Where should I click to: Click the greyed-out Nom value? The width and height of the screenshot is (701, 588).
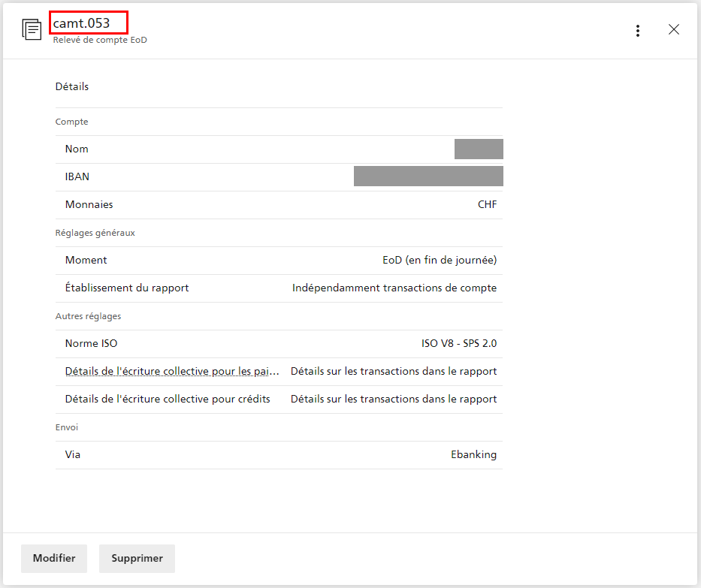point(479,149)
